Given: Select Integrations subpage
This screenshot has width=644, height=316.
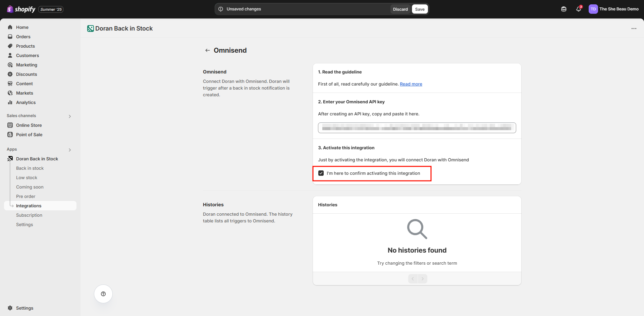Looking at the screenshot, I should click(x=40, y=206).
